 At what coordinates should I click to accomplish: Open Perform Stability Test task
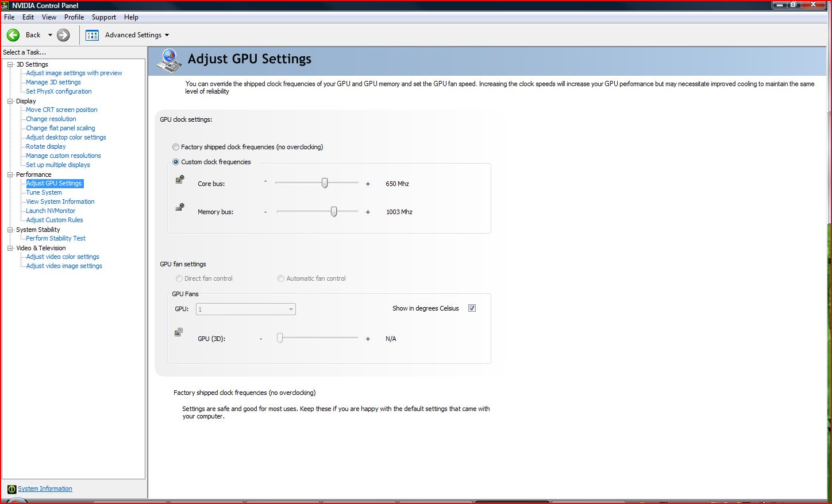(x=56, y=238)
